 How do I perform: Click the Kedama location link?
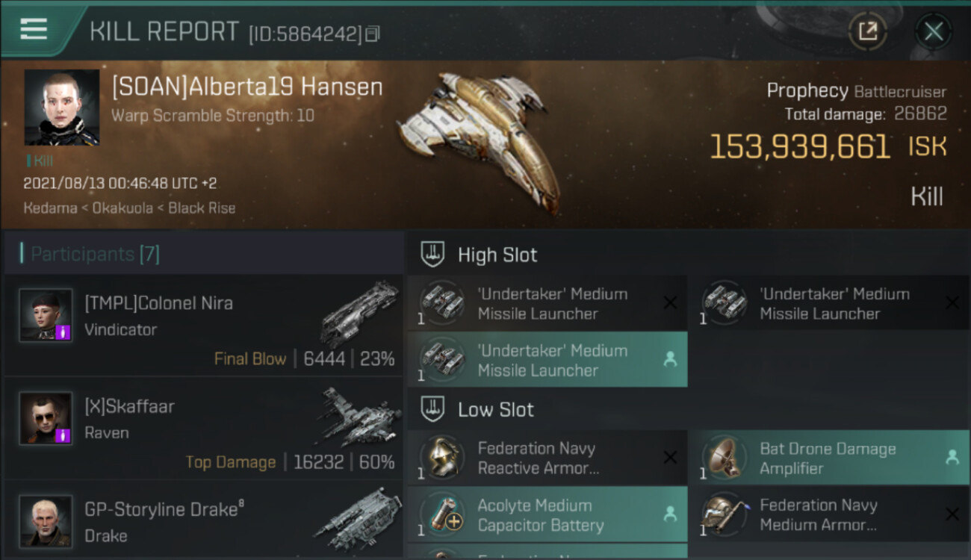tap(50, 208)
